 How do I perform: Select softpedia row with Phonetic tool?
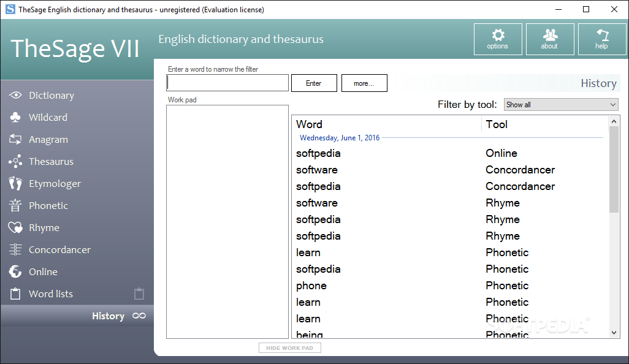point(451,269)
